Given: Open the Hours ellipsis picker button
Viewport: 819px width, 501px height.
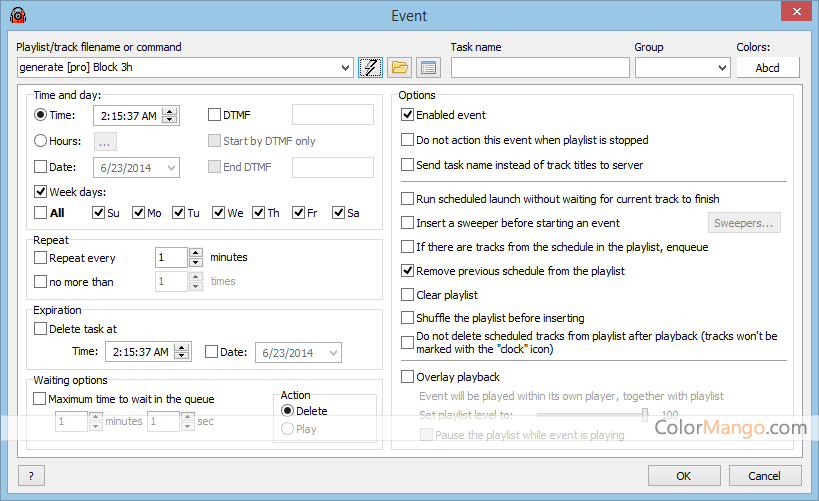Looking at the screenshot, I should (106, 141).
